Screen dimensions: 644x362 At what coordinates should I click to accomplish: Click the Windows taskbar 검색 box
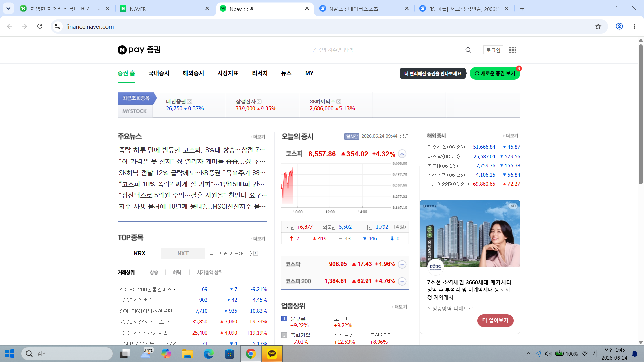[67, 354]
